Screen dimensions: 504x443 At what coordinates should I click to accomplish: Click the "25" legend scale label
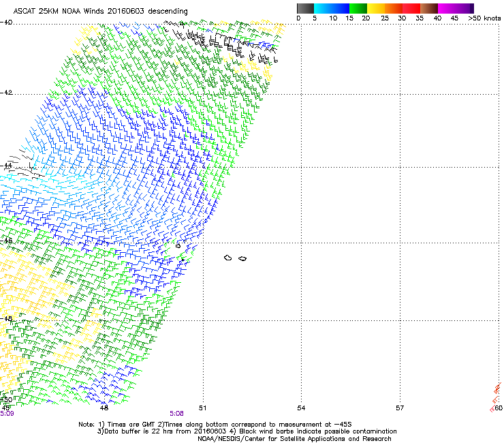(385, 18)
